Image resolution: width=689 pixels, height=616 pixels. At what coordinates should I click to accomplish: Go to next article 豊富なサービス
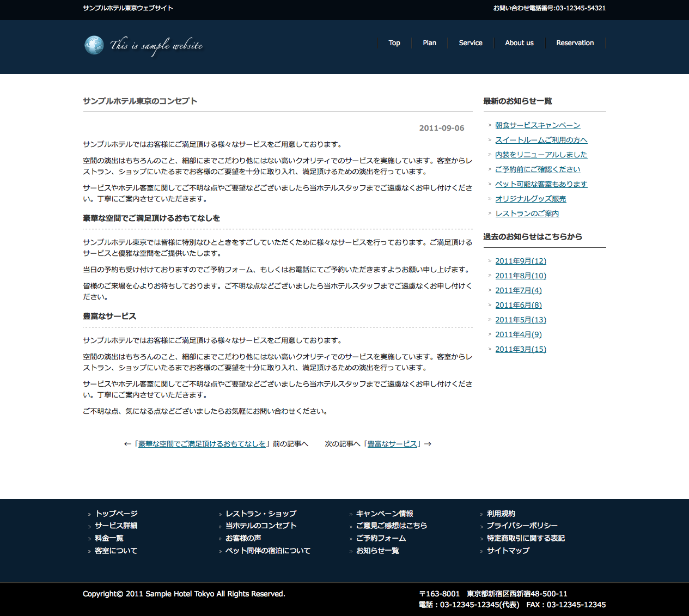tap(392, 444)
